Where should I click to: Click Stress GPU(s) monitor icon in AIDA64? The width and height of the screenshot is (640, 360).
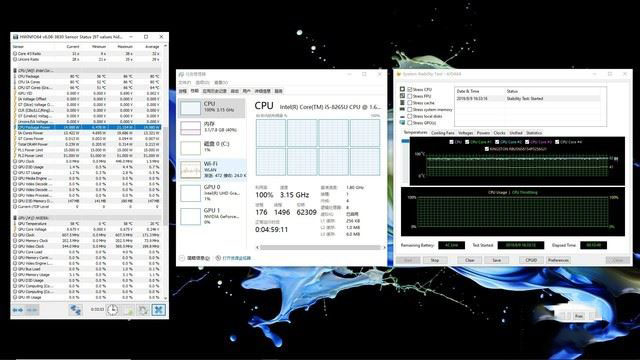pyautogui.click(x=402, y=122)
